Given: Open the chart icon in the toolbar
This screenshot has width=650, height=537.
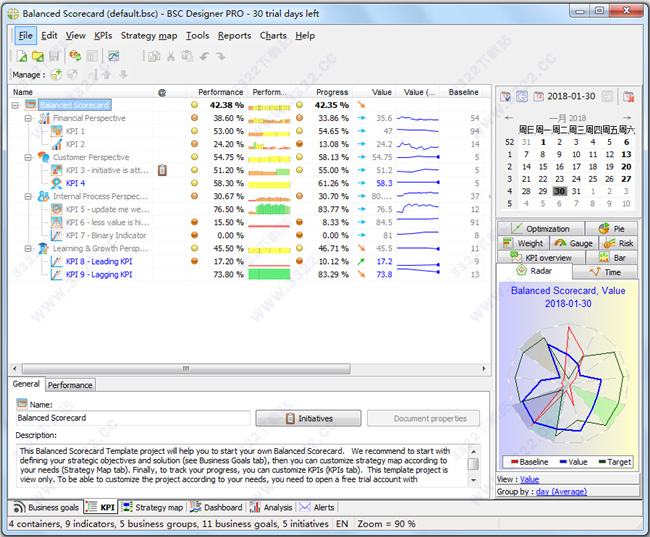Looking at the screenshot, I should coord(114,56).
